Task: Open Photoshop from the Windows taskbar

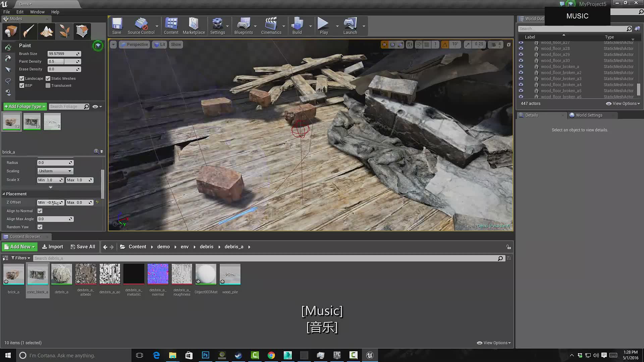Action: [205, 355]
